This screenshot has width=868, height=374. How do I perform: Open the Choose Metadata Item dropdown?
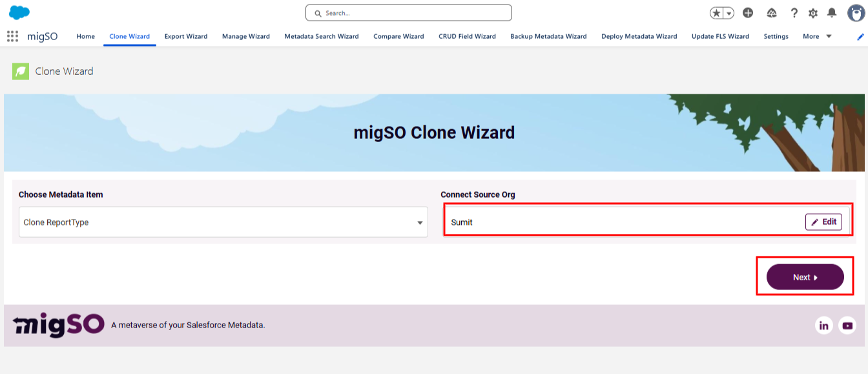coord(223,222)
